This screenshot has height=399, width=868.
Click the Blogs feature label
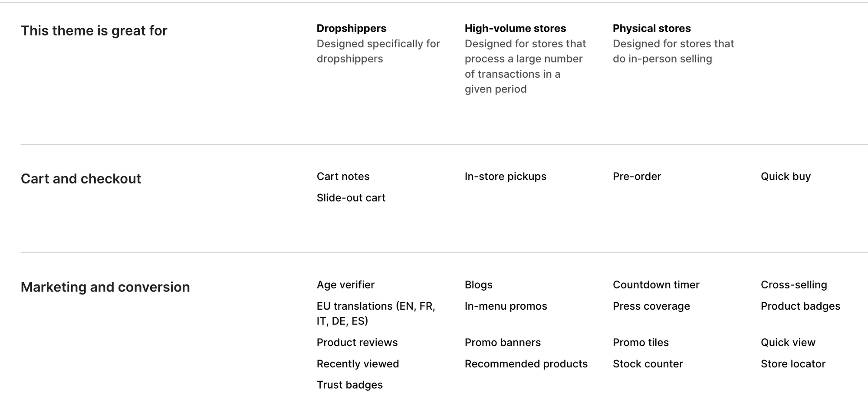[x=478, y=285]
